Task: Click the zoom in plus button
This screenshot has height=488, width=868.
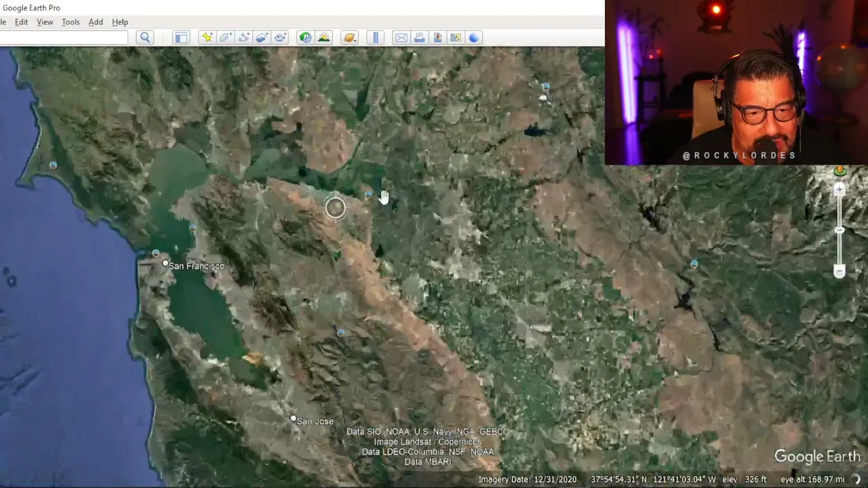Action: click(840, 189)
